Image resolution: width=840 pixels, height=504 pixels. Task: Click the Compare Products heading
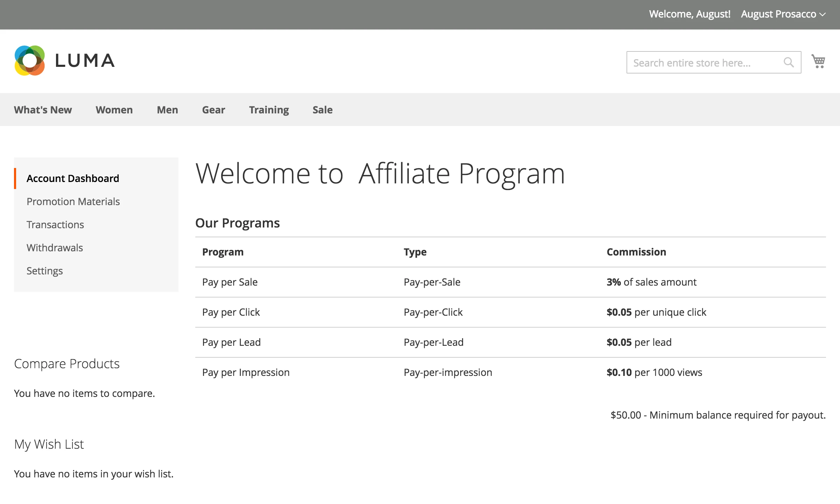click(66, 363)
